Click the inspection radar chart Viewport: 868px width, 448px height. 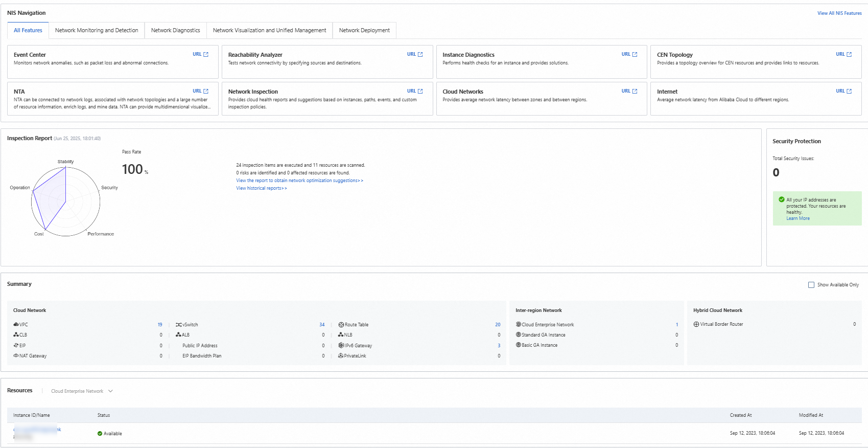(x=65, y=201)
